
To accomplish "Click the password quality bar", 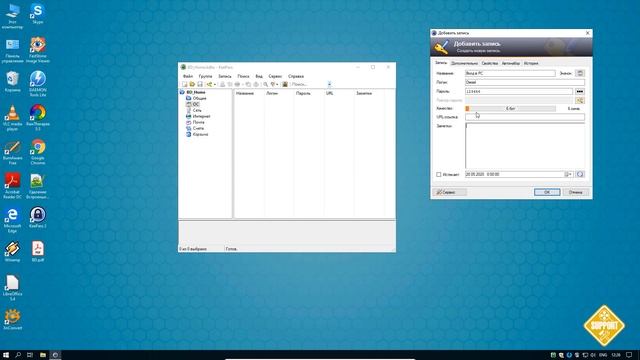I will coord(510,109).
